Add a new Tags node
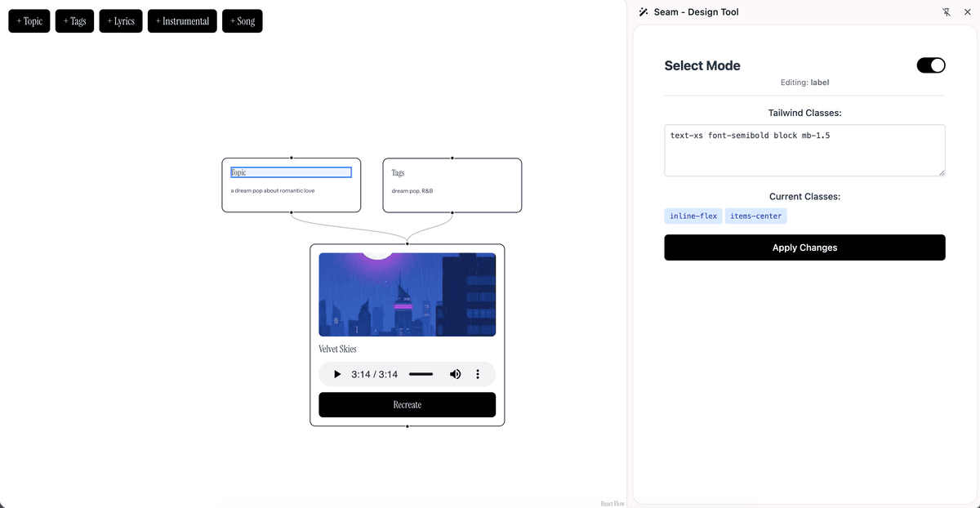The height and width of the screenshot is (508, 980). pos(75,21)
